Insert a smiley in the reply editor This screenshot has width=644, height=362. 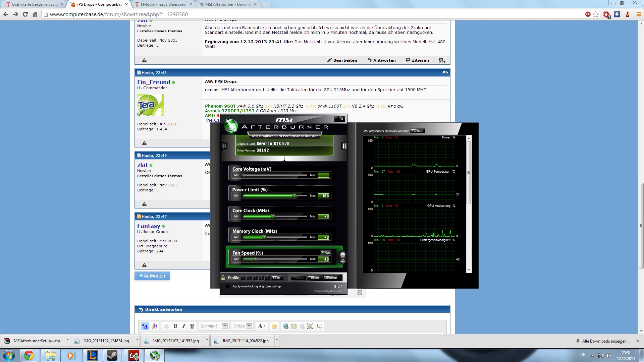(274, 326)
